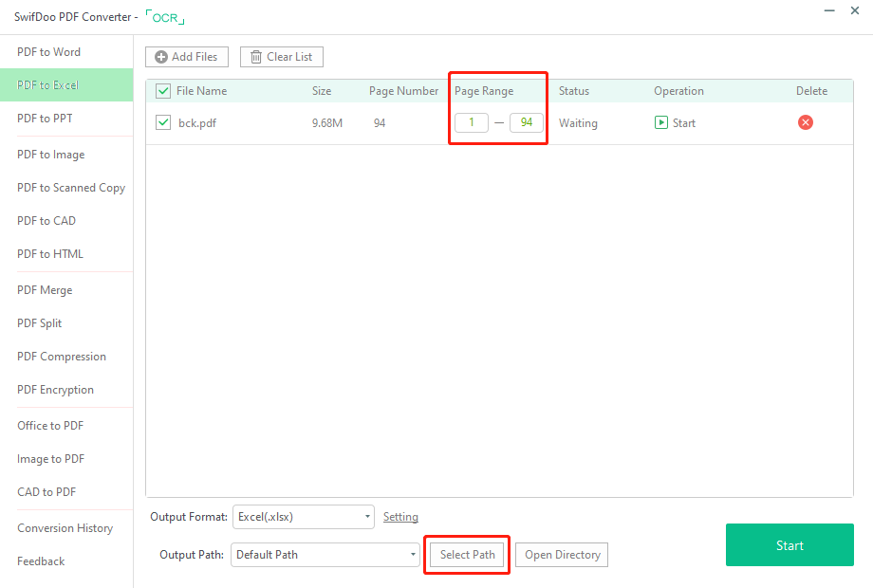This screenshot has width=873, height=588.
Task: Click the OCR label in the title bar
Action: [x=165, y=17]
